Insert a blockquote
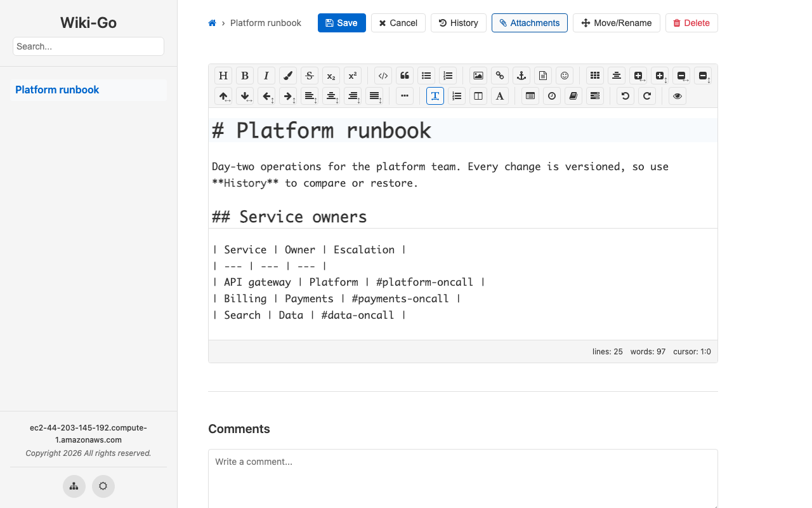Viewport: 812px width, 508px height. click(405, 76)
